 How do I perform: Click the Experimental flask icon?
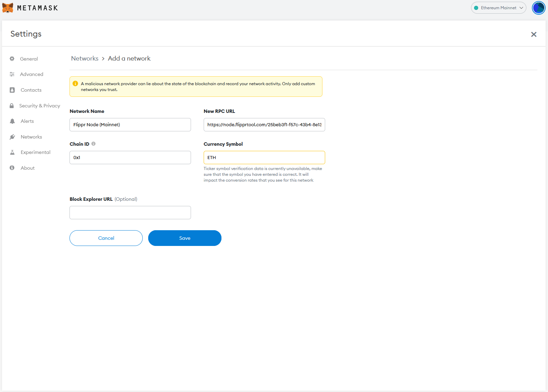[x=12, y=152]
